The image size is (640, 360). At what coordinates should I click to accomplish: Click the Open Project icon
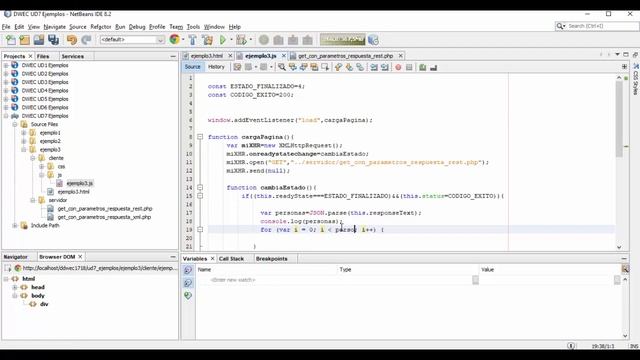[39, 40]
